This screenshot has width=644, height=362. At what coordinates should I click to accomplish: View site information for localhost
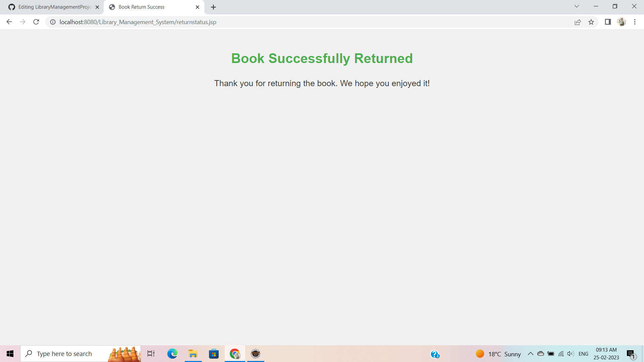pyautogui.click(x=53, y=22)
